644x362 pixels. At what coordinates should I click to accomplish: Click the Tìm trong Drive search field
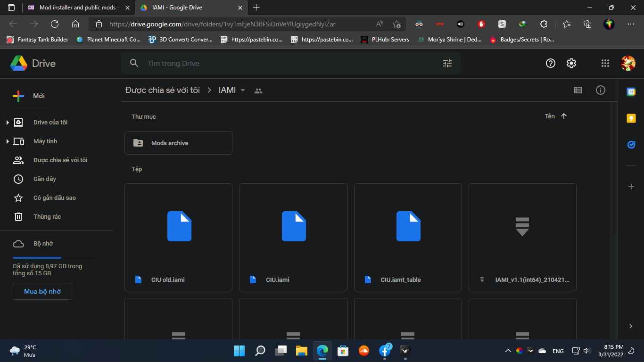pos(283,63)
